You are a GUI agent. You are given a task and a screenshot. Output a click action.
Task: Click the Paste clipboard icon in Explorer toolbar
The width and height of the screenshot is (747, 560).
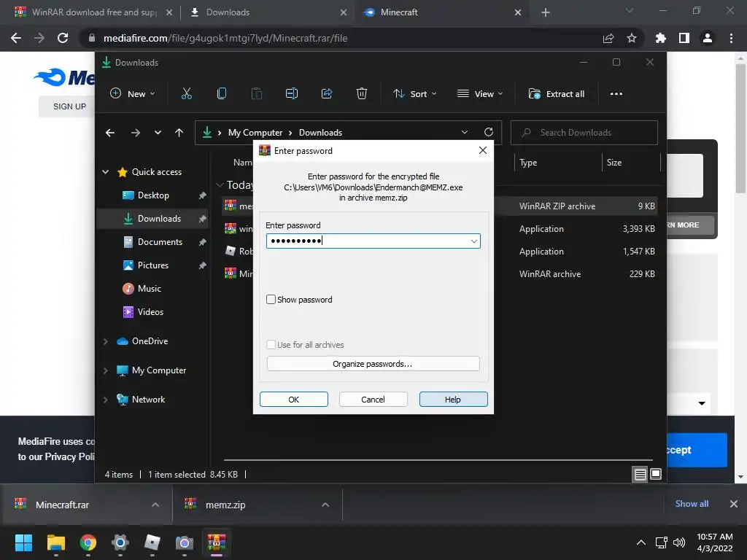[256, 93]
